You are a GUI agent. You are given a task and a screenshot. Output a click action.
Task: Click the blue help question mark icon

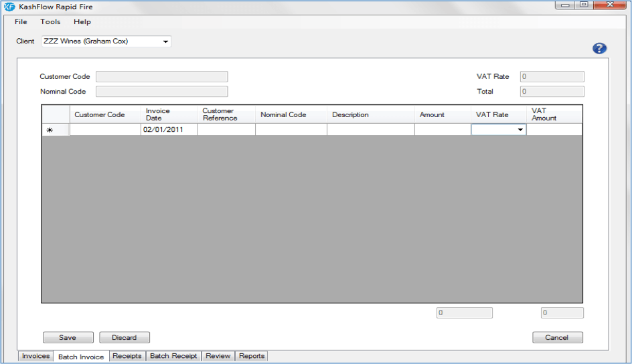599,48
